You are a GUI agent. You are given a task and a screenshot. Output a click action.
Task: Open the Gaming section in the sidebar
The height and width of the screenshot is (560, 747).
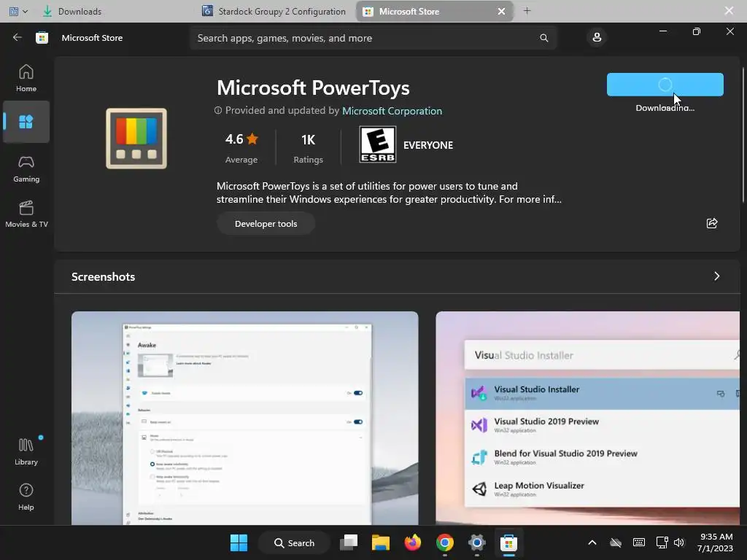click(x=26, y=168)
